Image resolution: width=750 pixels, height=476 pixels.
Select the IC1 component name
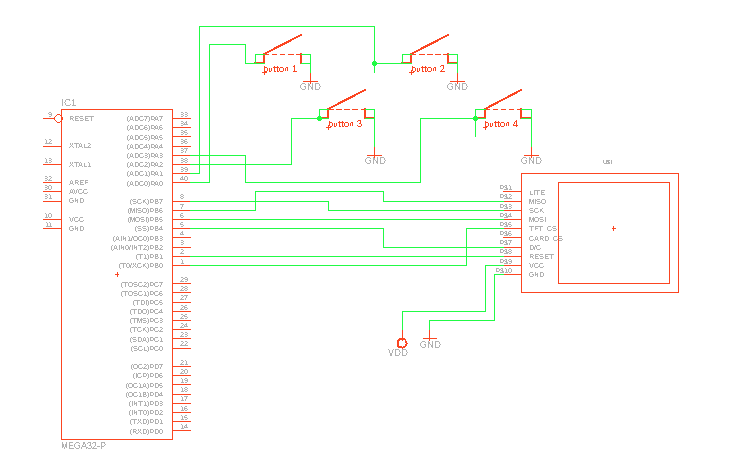pyautogui.click(x=68, y=103)
